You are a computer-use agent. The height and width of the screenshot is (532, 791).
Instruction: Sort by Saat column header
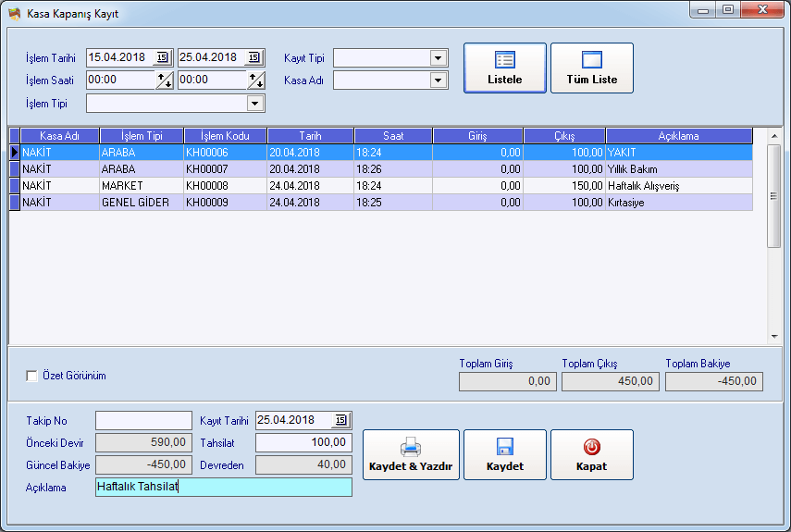[x=393, y=136]
